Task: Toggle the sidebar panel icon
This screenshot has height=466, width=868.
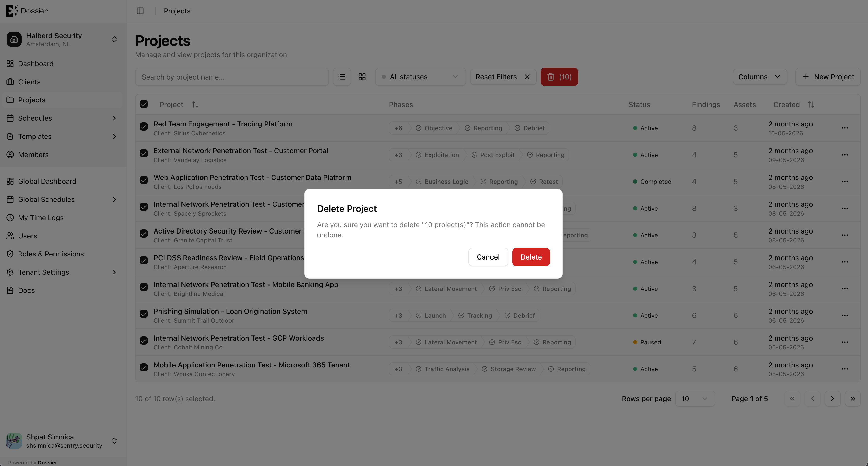Action: coord(140,11)
